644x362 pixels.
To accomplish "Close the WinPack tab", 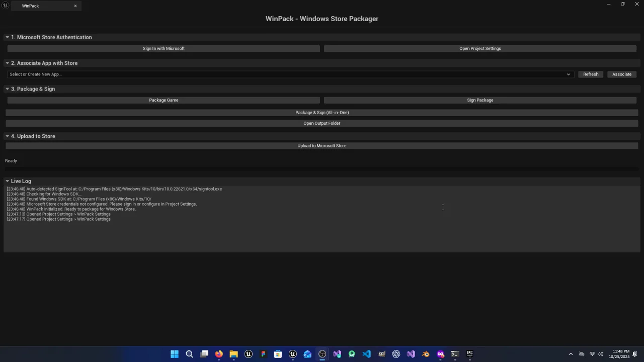I will pyautogui.click(x=75, y=6).
